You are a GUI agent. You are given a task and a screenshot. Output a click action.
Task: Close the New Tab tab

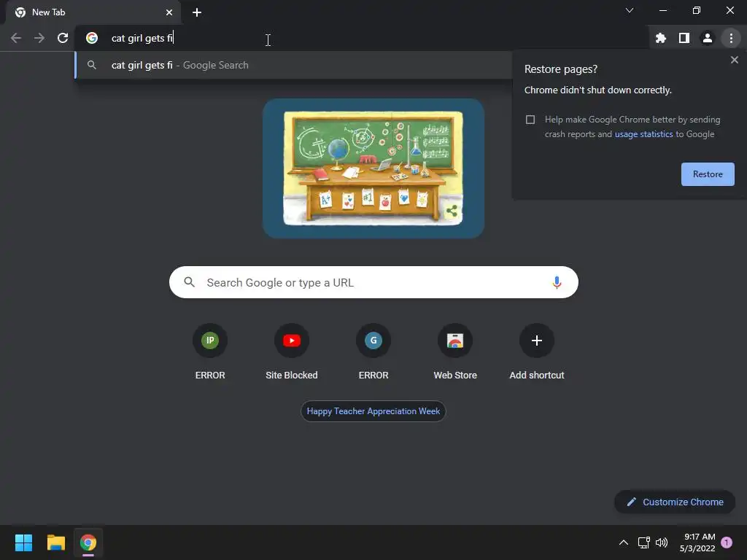[169, 12]
